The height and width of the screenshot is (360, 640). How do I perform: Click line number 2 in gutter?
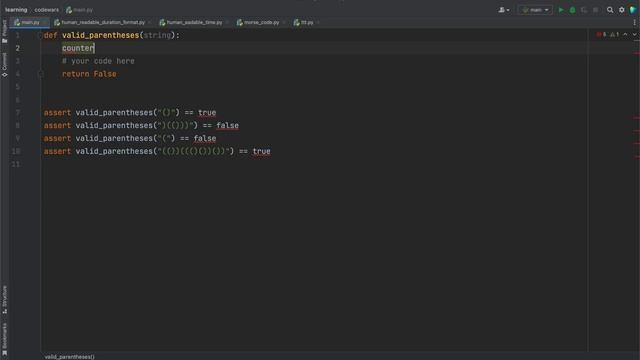click(18, 48)
